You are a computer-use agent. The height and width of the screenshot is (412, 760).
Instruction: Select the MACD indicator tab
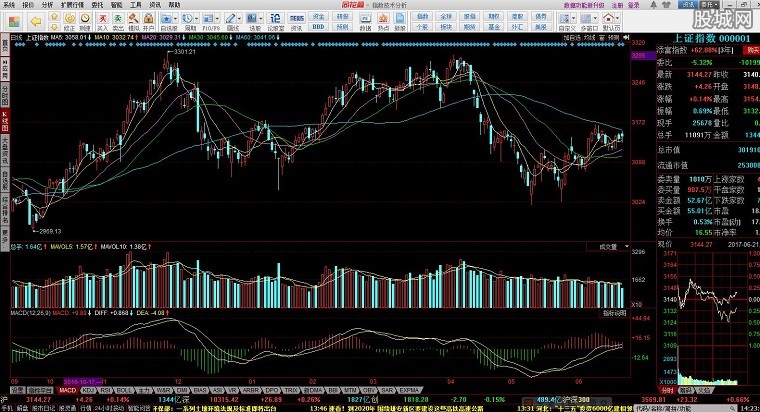(67, 390)
